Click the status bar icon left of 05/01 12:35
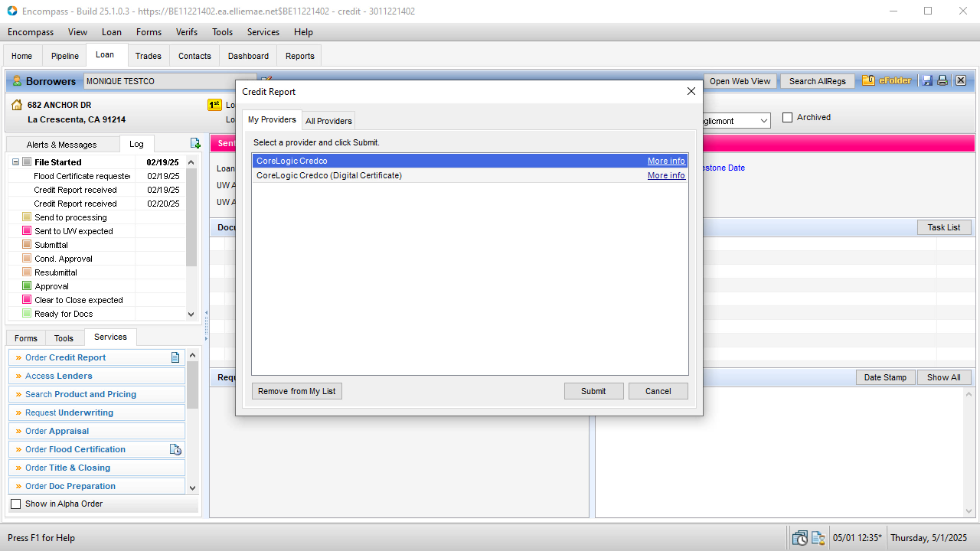 (x=818, y=538)
